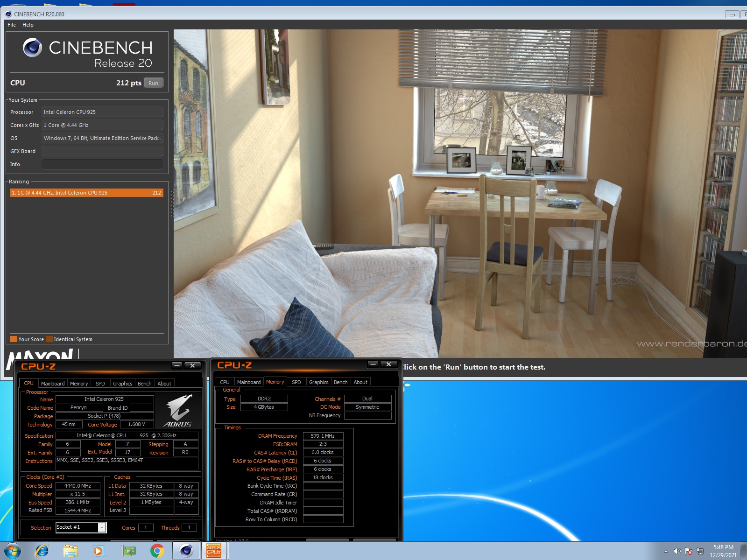Viewport: 747px width, 560px height.
Task: Open SPD tab in left CPU-Z window
Action: pos(100,384)
